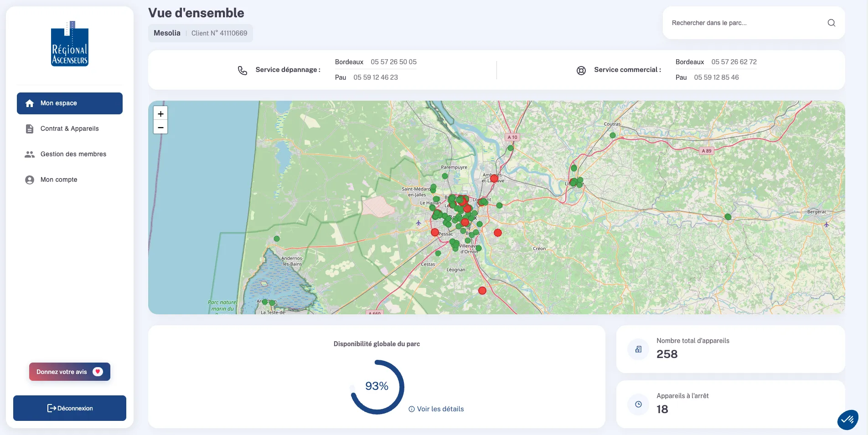Click the clock icon beside Appareils à l'arrêt
Viewport: 868px width, 435px height.
638,404
